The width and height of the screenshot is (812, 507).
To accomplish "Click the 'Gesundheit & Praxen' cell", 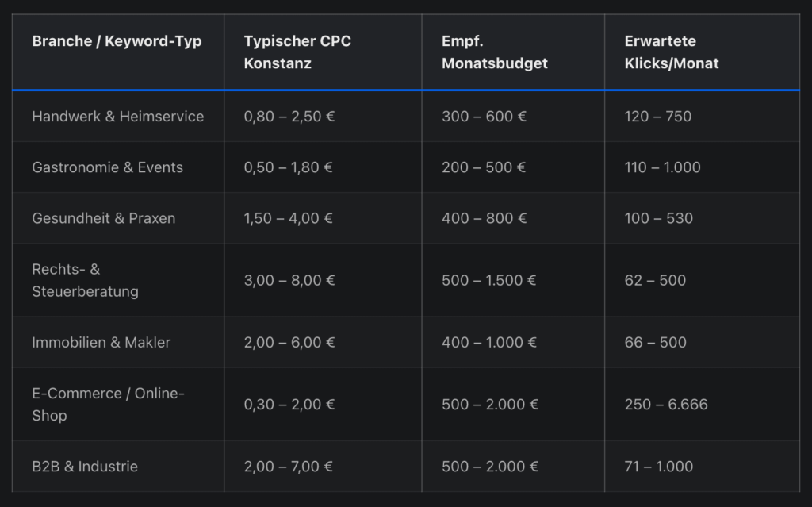I will pos(104,217).
